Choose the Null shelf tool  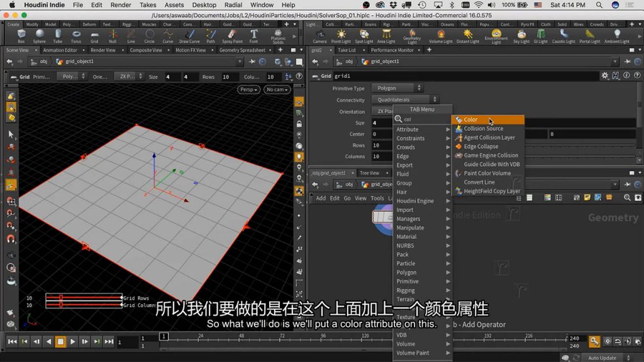[113, 36]
